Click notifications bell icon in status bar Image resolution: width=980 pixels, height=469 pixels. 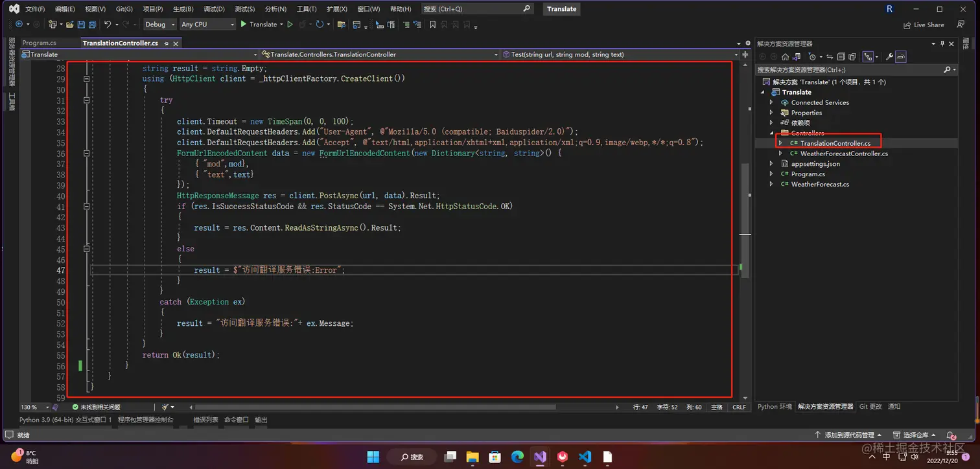click(950, 435)
